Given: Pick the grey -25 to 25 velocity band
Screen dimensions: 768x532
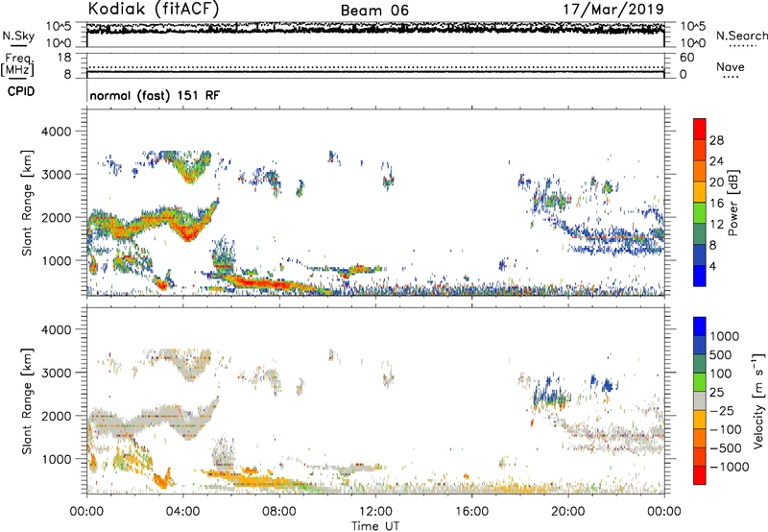Looking at the screenshot, I should (700, 400).
